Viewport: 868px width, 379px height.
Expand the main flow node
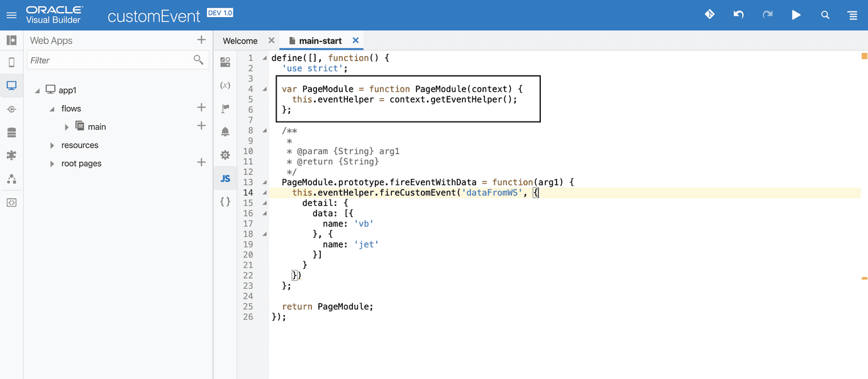[67, 127]
